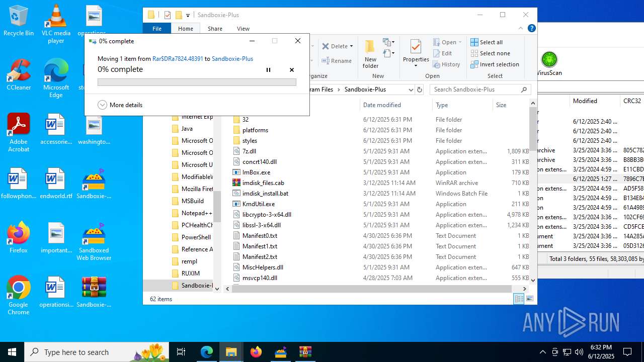Select the platforms folder
The width and height of the screenshot is (644, 362).
[x=255, y=130]
